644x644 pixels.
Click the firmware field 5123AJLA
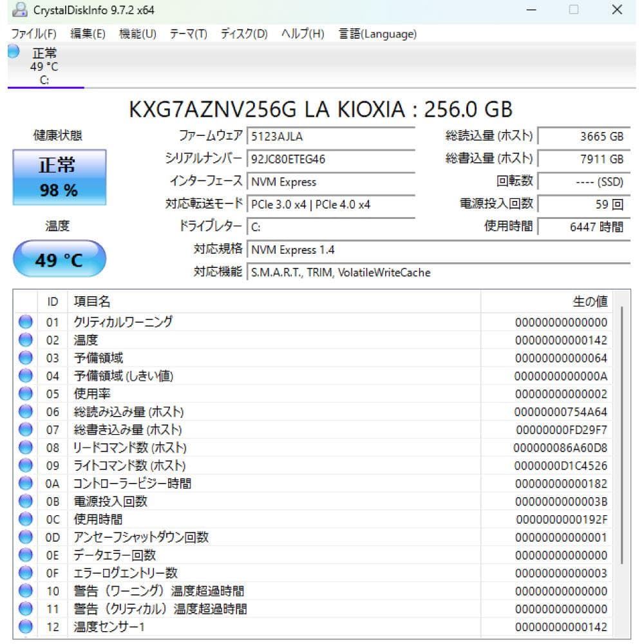point(331,137)
